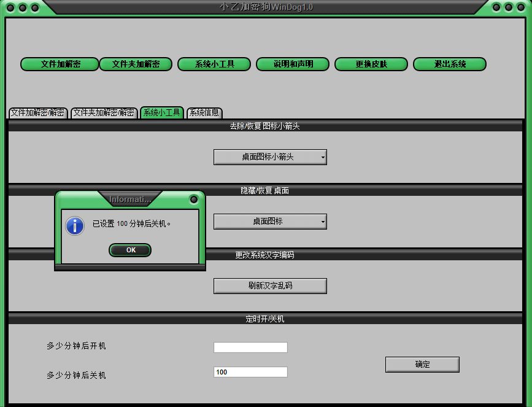532x407 pixels.
Task: Click the message 已设置 100 分钟后关机
Action: coord(131,223)
